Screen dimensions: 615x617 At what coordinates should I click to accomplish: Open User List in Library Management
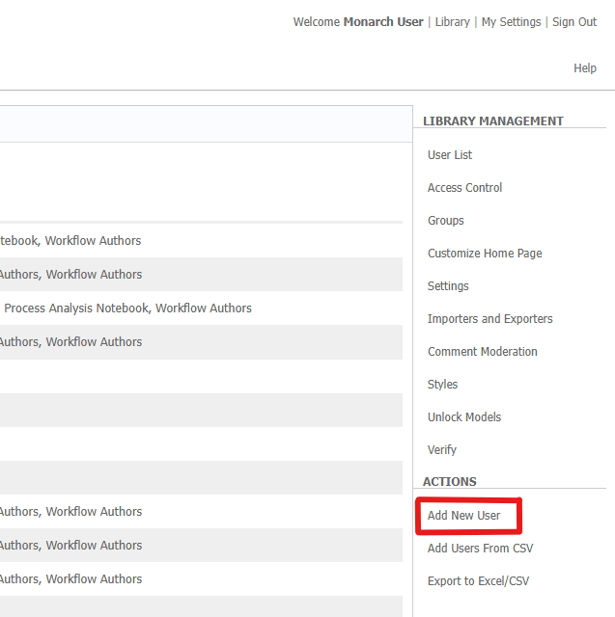[x=450, y=155]
